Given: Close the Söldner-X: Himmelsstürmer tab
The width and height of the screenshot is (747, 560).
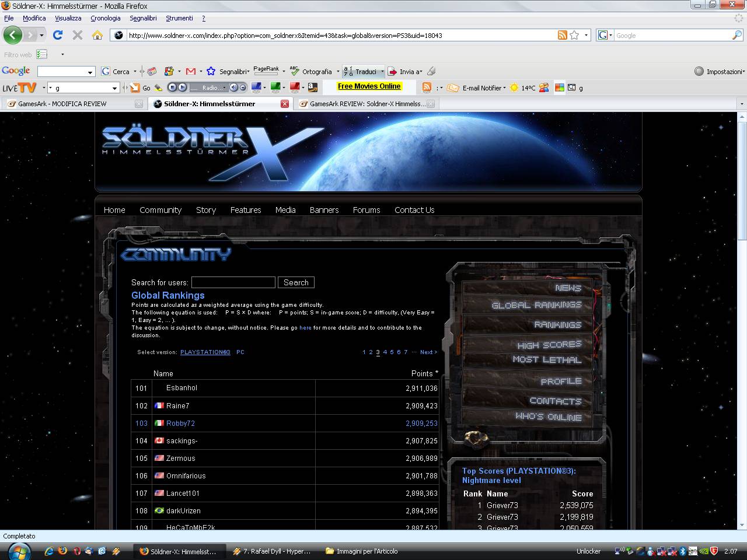Looking at the screenshot, I should [x=285, y=104].
